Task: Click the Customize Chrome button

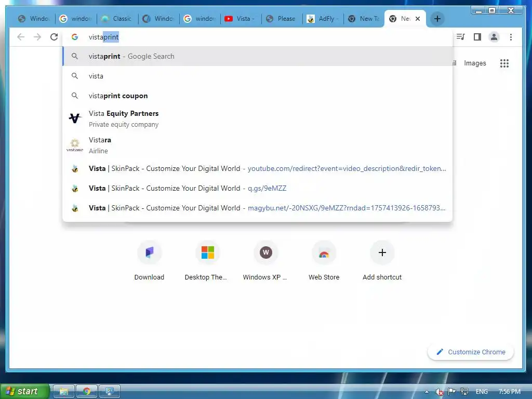Action: click(x=471, y=352)
